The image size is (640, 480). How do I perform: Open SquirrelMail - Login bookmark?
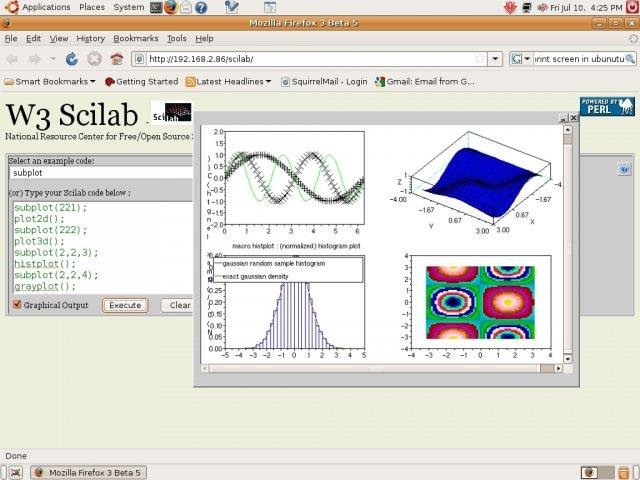click(324, 82)
